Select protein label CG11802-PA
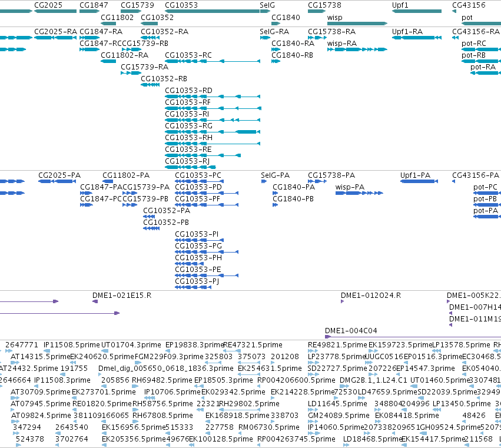Screen dimensions: 501x448 click(126, 175)
